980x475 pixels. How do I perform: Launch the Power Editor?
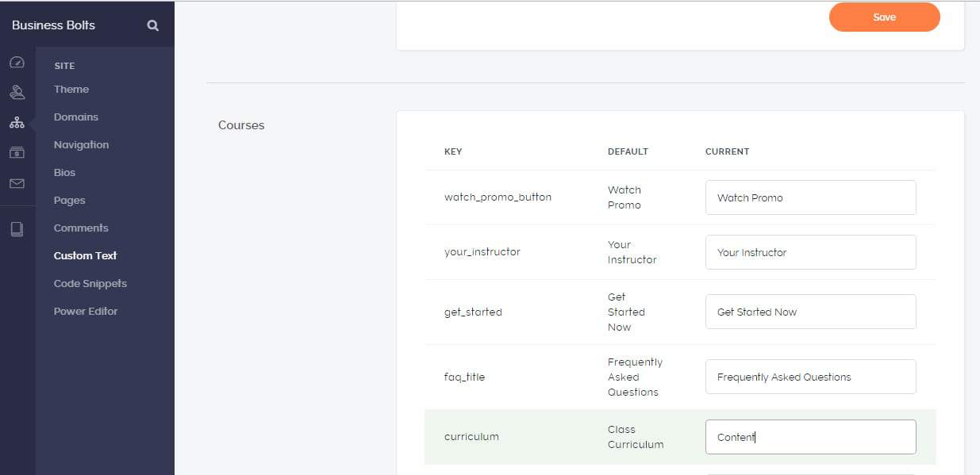coord(86,312)
